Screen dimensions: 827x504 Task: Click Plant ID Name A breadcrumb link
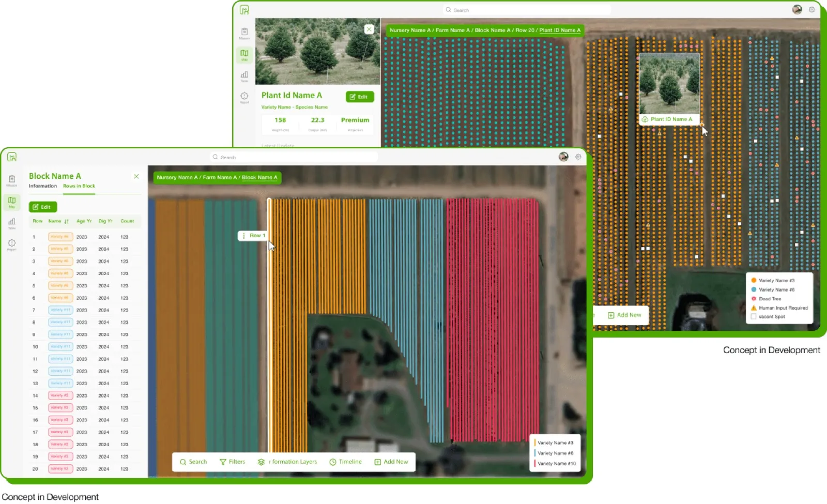[560, 30]
